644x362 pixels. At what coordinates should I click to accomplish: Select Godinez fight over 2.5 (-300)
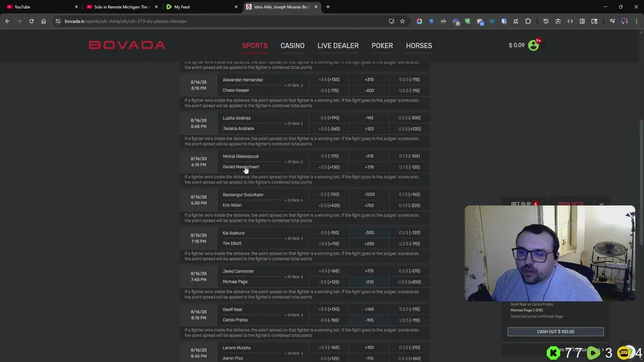[x=410, y=118]
